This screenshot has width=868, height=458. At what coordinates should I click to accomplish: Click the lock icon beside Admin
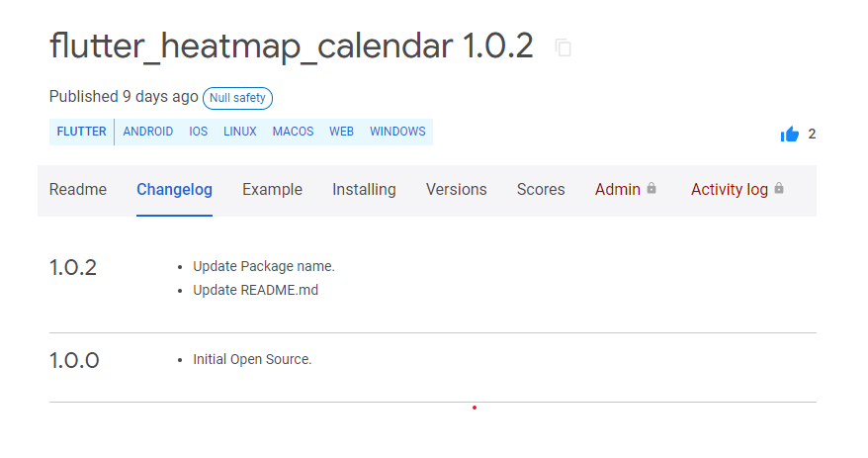(651, 189)
